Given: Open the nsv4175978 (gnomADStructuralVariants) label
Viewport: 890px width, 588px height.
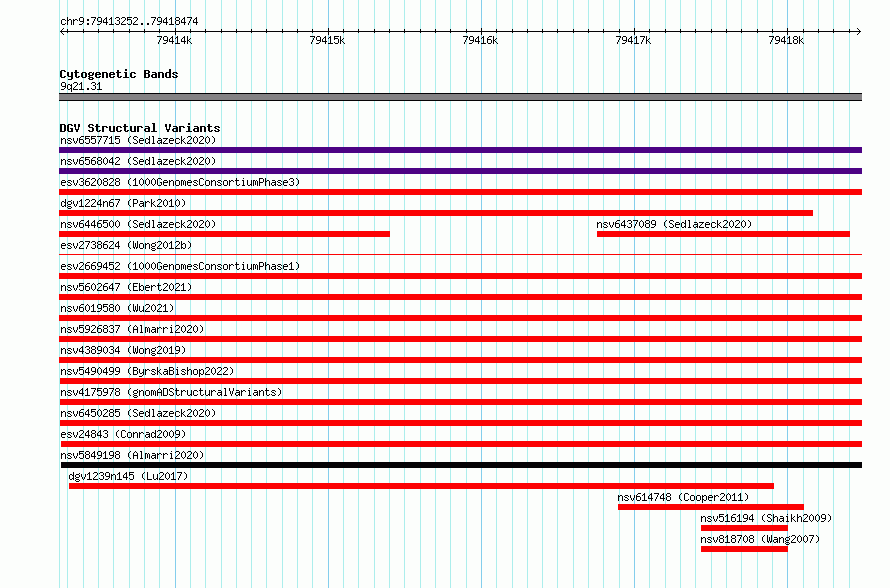Looking at the screenshot, I should pyautogui.click(x=171, y=392).
